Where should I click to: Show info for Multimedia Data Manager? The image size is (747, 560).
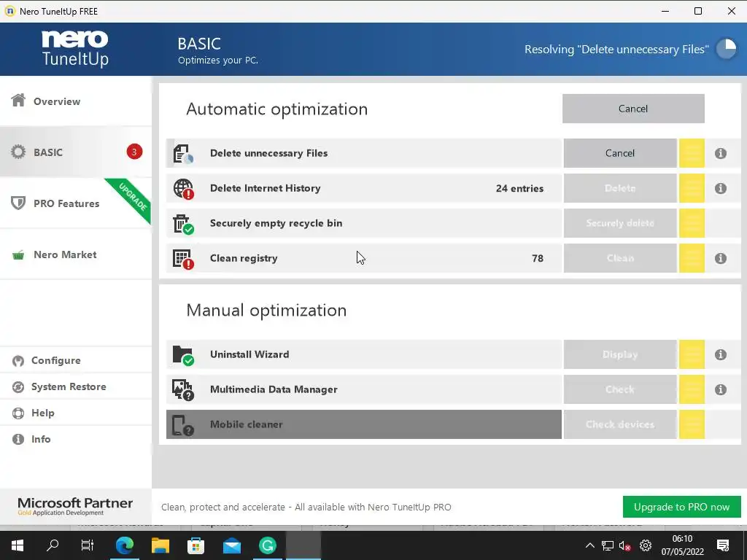(720, 389)
